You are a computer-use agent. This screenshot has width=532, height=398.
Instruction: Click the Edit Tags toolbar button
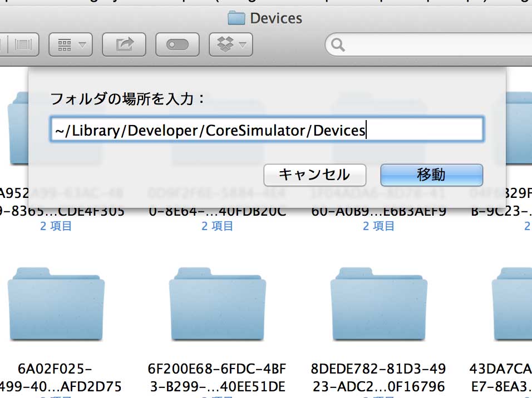177,44
